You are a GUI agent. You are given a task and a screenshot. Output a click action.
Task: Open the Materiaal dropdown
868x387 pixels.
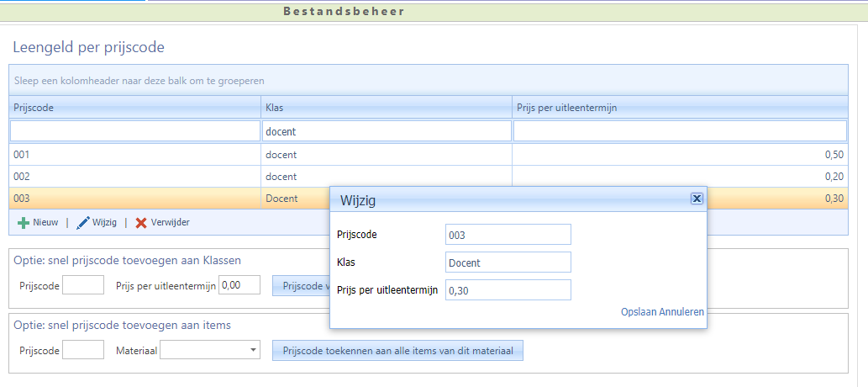pyautogui.click(x=253, y=350)
